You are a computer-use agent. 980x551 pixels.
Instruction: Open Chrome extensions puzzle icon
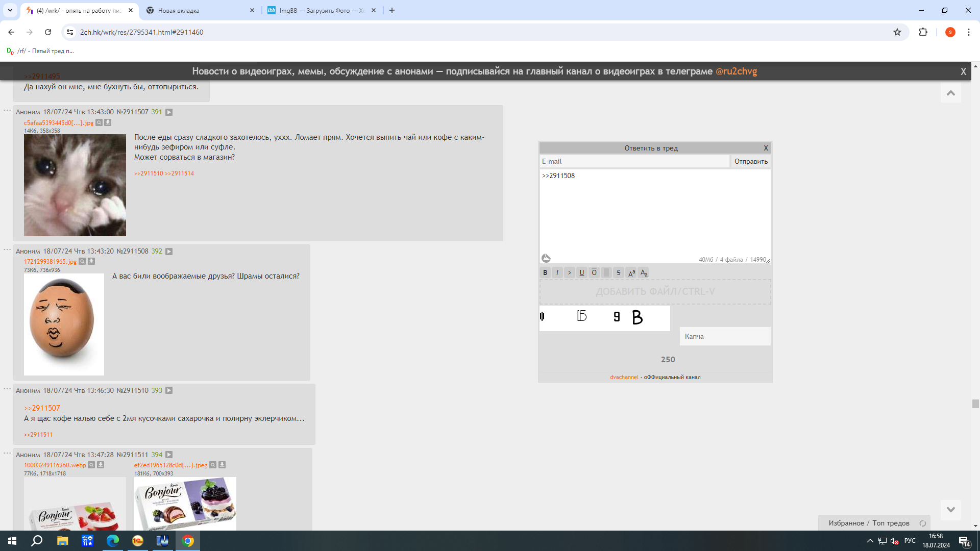pyautogui.click(x=923, y=32)
